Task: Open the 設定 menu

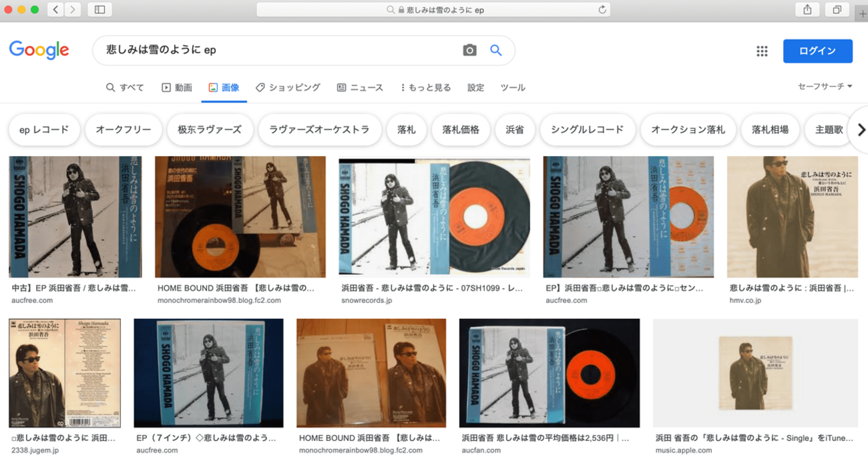Action: coord(476,87)
